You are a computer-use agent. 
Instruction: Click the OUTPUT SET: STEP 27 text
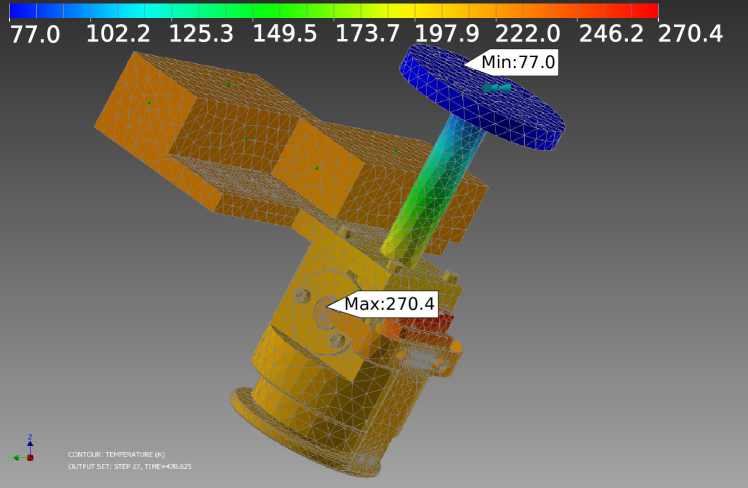click(129, 467)
